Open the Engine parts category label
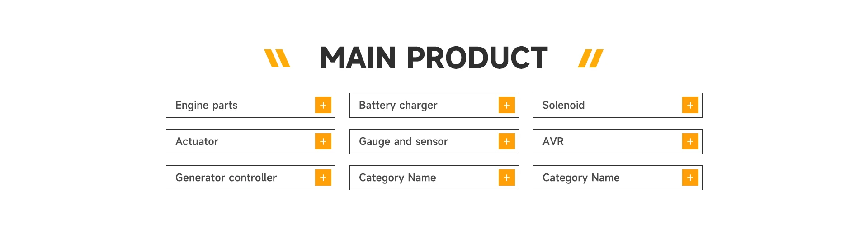The image size is (868, 231). [x=207, y=105]
